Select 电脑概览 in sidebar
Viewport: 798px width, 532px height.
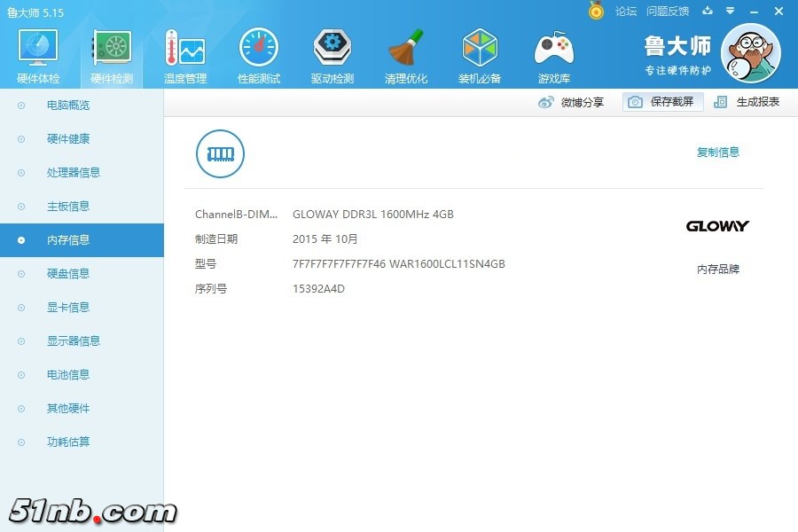point(68,106)
